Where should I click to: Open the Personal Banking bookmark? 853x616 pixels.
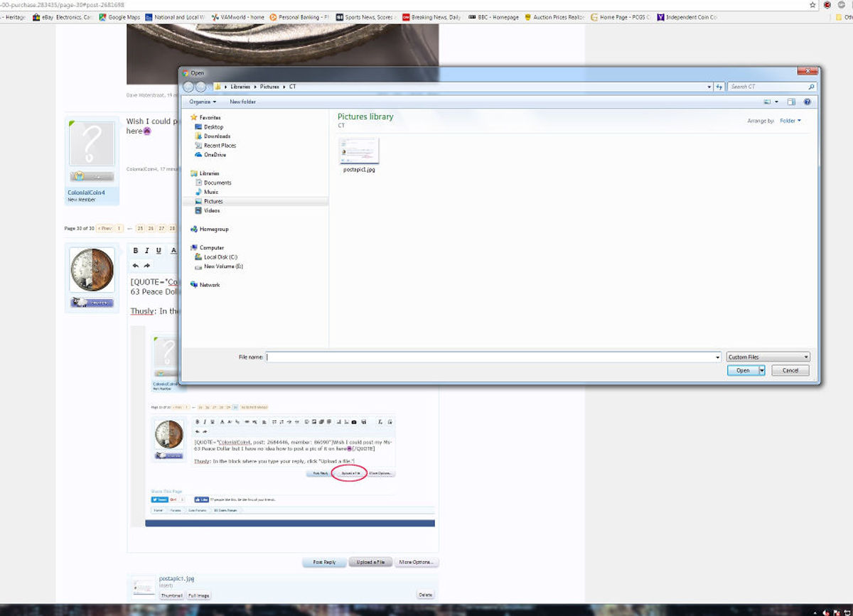299,17
